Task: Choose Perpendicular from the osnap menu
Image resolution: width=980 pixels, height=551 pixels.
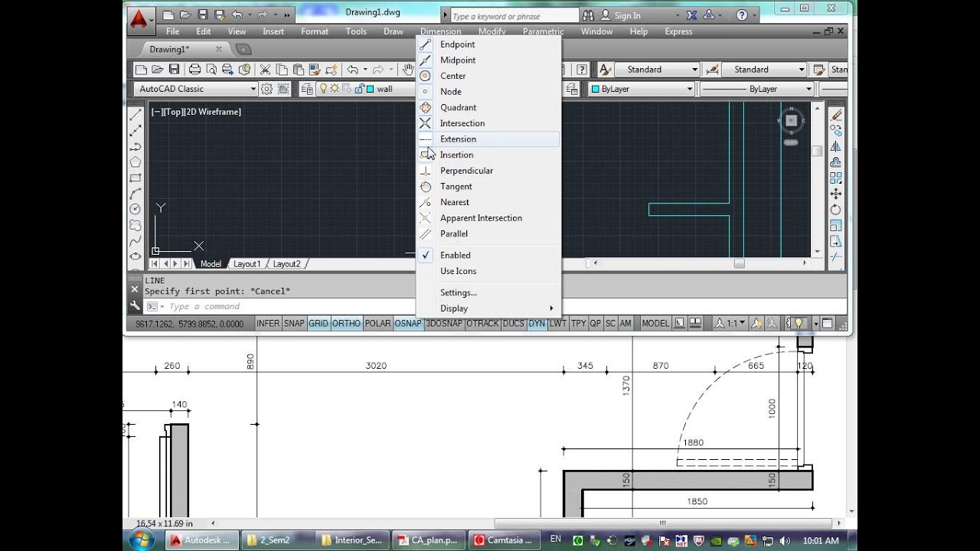Action: [488, 171]
